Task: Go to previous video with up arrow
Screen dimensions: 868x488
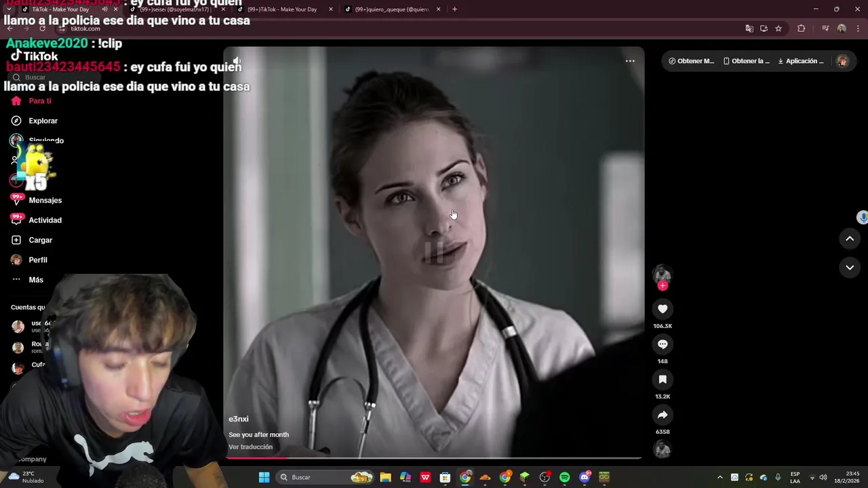Action: (850, 239)
